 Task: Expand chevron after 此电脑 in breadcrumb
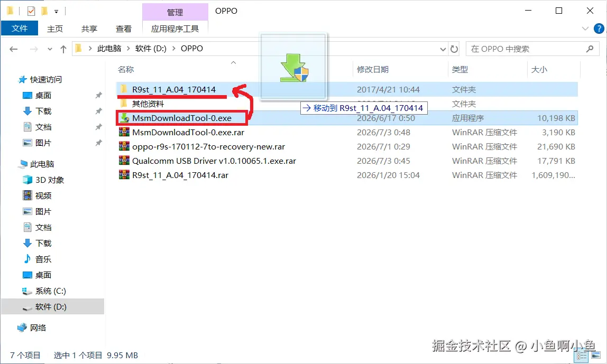coord(128,49)
